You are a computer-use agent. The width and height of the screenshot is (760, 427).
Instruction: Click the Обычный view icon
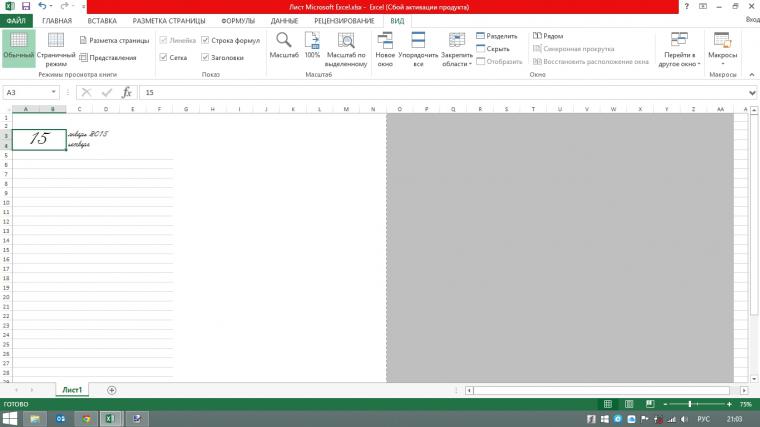tap(17, 43)
